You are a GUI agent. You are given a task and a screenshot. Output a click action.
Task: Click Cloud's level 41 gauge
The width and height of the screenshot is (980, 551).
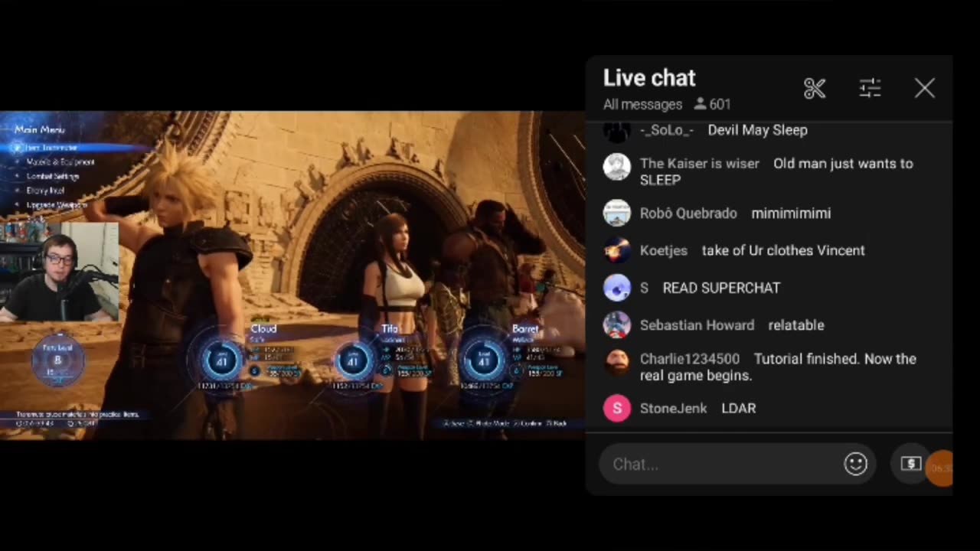coord(222,360)
